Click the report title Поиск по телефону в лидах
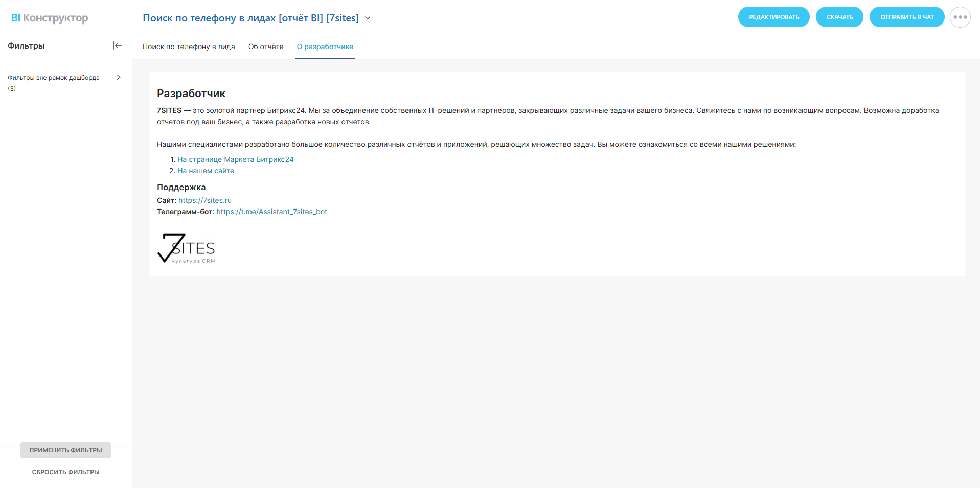The image size is (980, 488). [x=250, y=18]
